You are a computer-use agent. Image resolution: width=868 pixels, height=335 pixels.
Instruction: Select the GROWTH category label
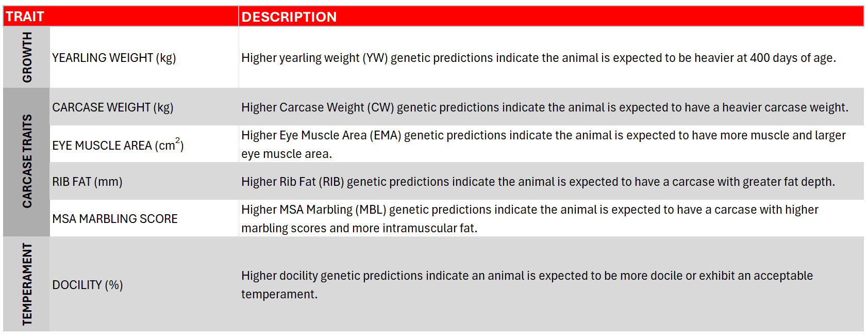coord(27,57)
